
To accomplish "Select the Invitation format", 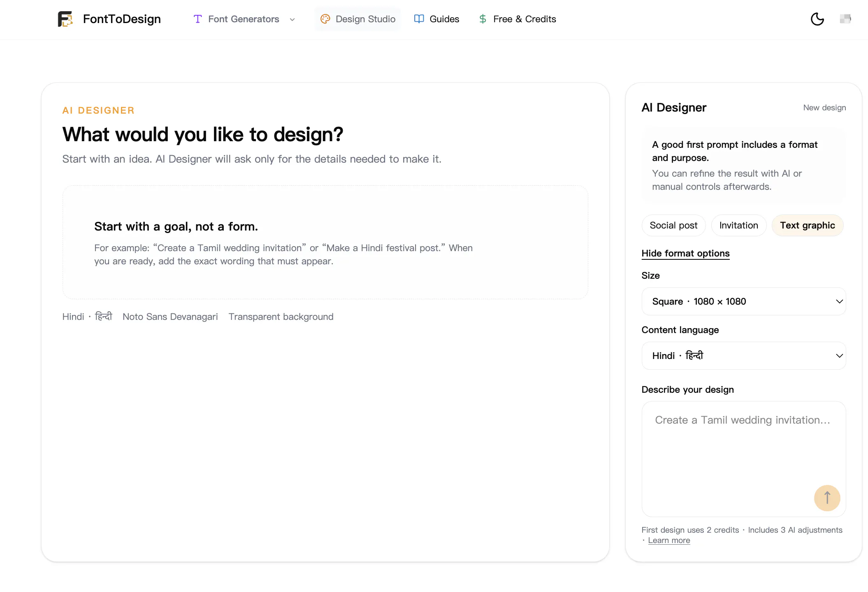I will pos(738,225).
